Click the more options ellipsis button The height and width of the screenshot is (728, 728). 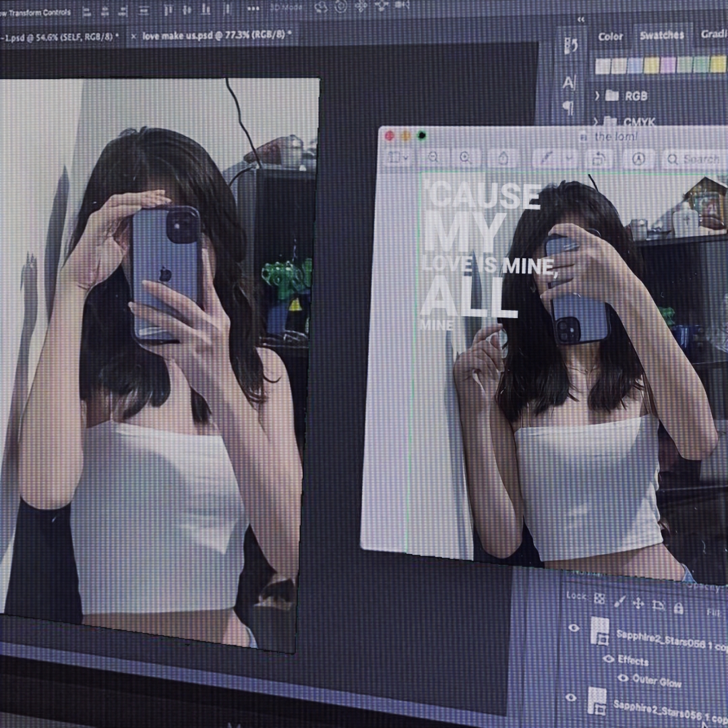(255, 9)
